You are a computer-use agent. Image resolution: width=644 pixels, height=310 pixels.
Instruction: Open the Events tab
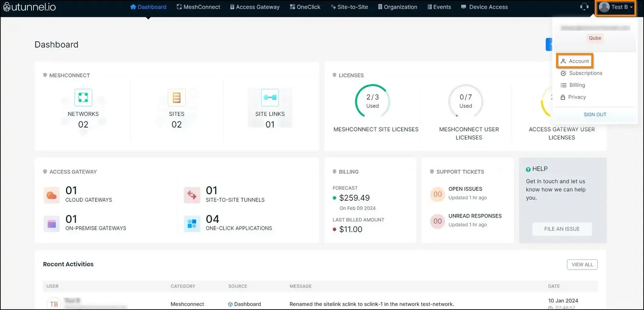pos(439,7)
